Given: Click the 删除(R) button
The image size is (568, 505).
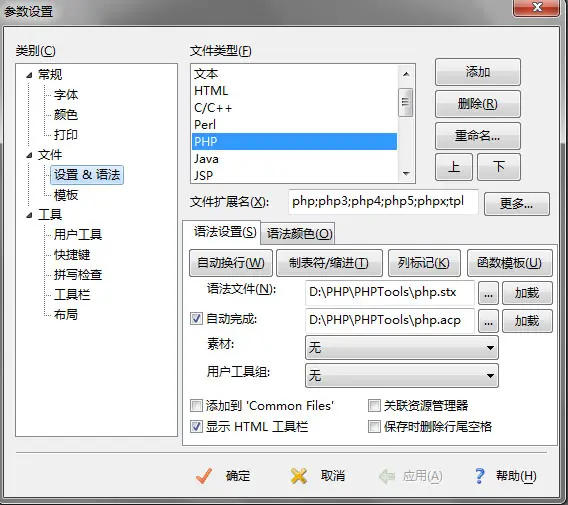Looking at the screenshot, I should point(478,104).
